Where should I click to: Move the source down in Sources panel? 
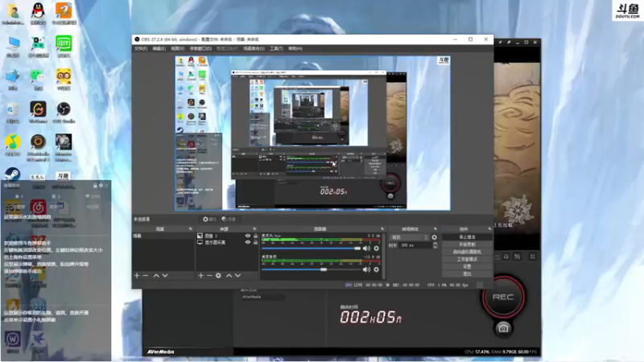pos(237,275)
